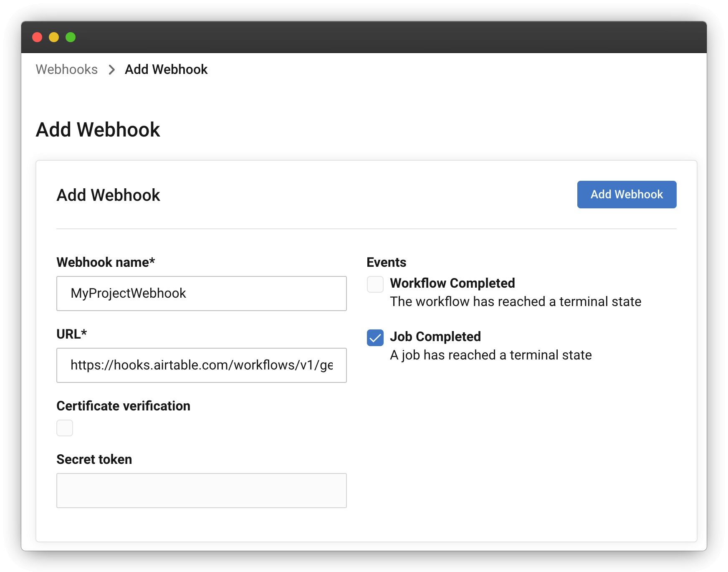728x572 pixels.
Task: Click the breadcrumb chevron separator
Action: point(111,70)
